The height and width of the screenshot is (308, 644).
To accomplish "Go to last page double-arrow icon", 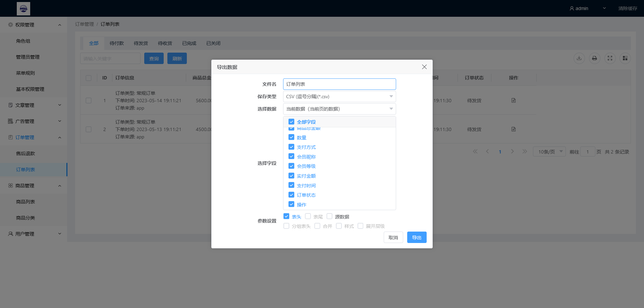I will [x=525, y=151].
